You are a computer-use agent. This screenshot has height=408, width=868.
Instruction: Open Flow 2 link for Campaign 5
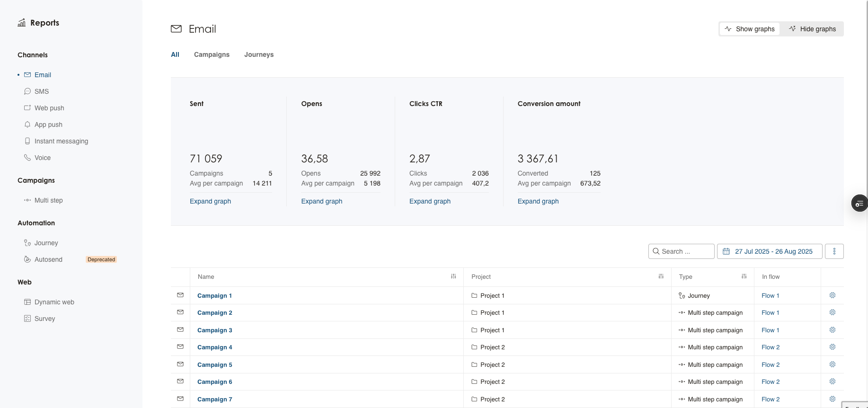(x=770, y=364)
